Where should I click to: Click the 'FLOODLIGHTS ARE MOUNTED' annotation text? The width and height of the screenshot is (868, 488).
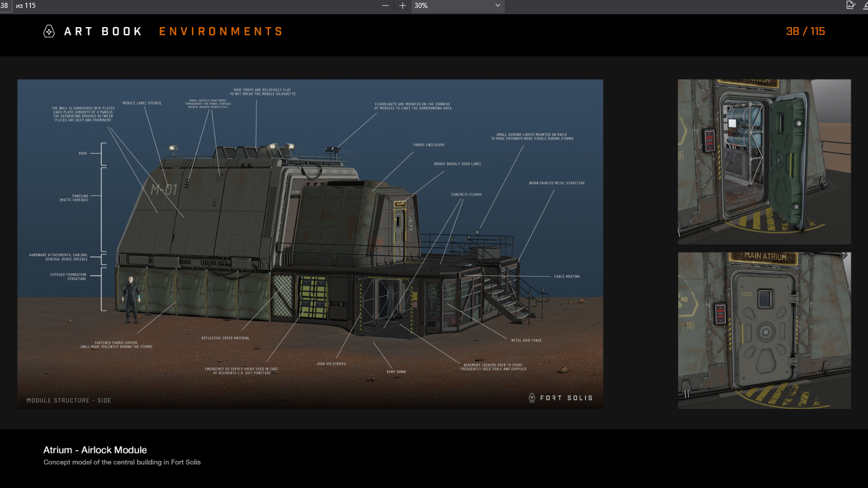[x=413, y=106]
